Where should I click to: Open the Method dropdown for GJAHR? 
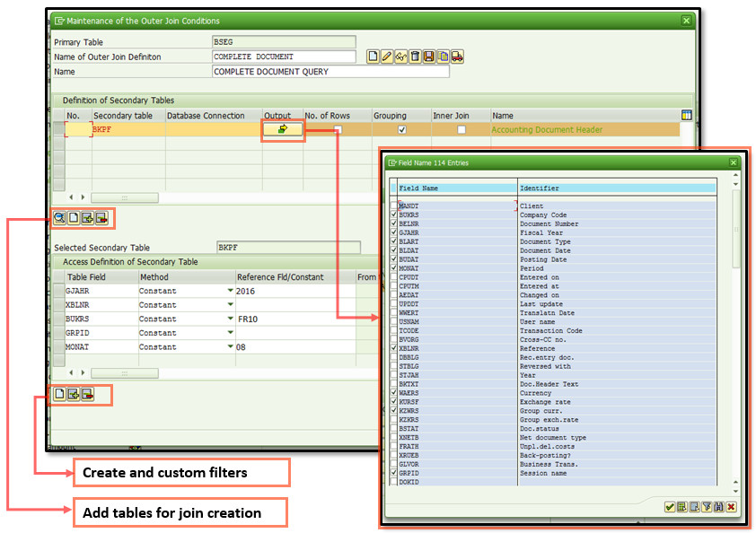[230, 291]
